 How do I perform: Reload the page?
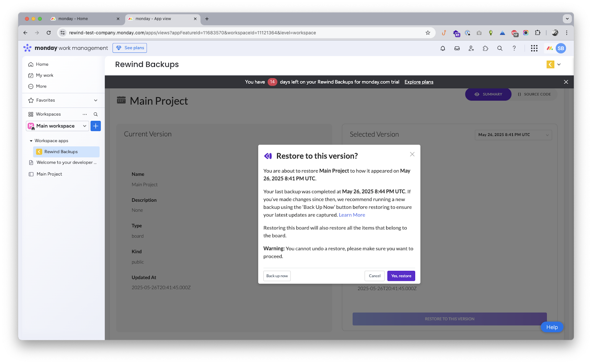48,33
